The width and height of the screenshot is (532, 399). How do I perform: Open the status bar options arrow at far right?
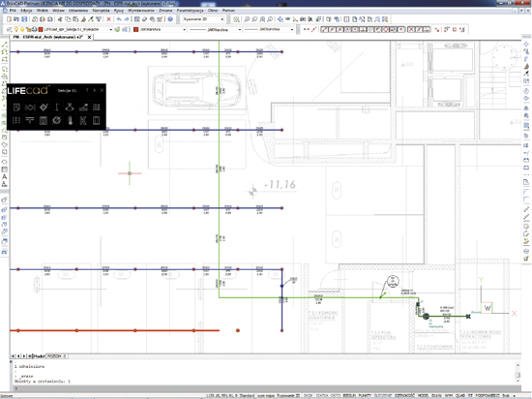[514, 396]
